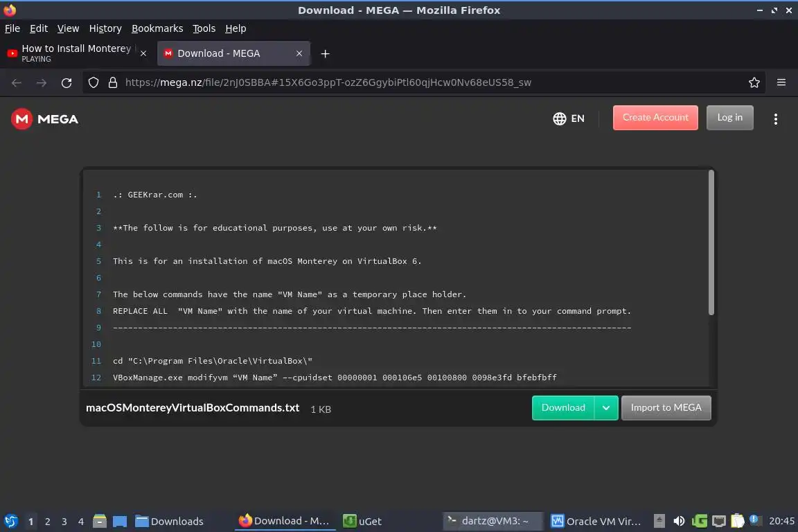The height and width of the screenshot is (532, 798).
Task: Reload the current page
Action: (x=66, y=82)
